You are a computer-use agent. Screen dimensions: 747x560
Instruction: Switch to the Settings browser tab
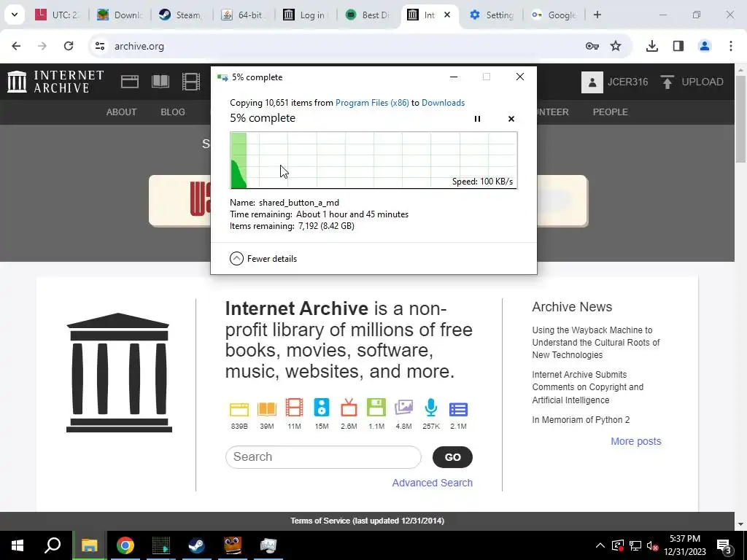coord(491,15)
